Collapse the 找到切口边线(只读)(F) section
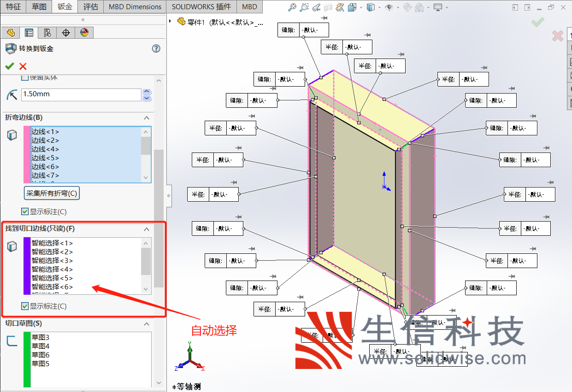 pyautogui.click(x=147, y=229)
